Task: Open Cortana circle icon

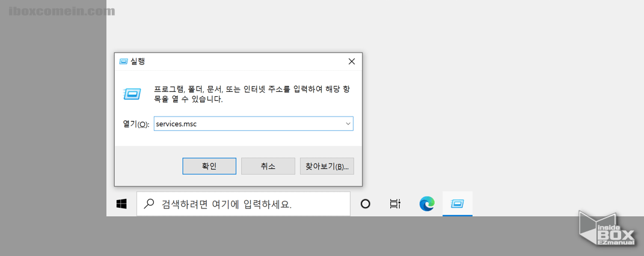Action: [365, 204]
